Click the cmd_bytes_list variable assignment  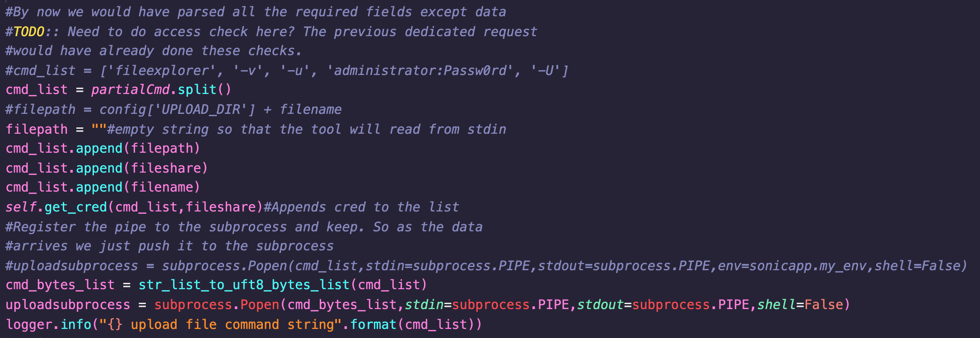(x=60, y=285)
